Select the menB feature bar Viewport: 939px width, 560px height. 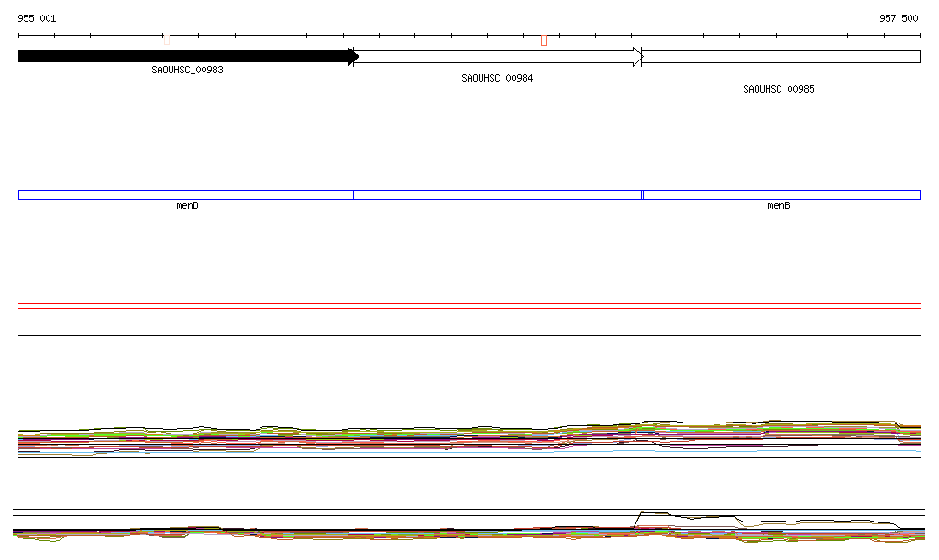tap(780, 194)
